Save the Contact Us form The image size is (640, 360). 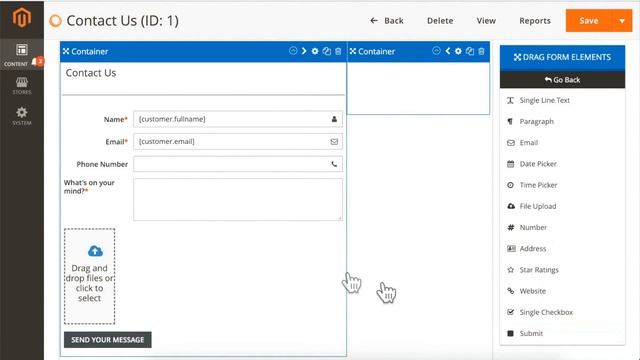[589, 21]
